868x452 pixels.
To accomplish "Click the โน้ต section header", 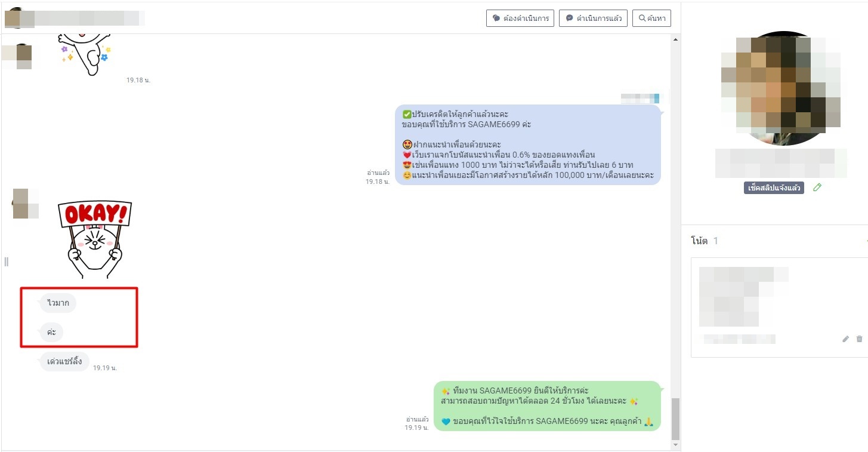I will pyautogui.click(x=699, y=241).
